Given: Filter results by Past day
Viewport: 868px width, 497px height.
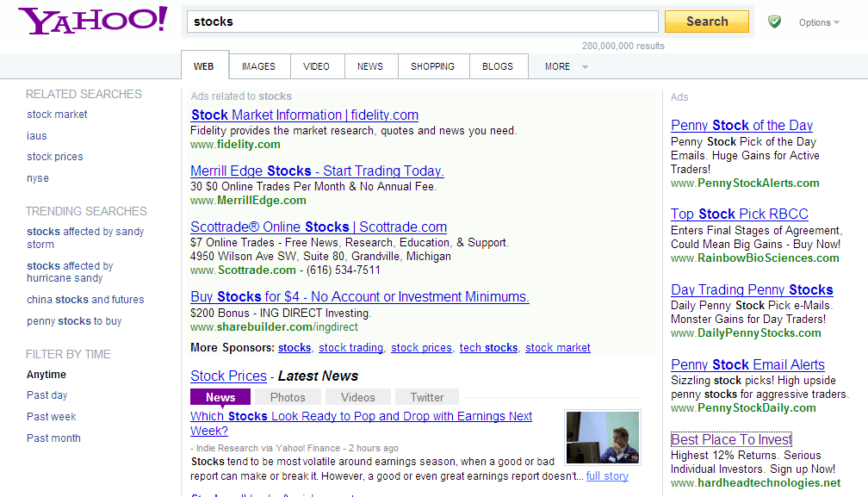Looking at the screenshot, I should 46,395.
